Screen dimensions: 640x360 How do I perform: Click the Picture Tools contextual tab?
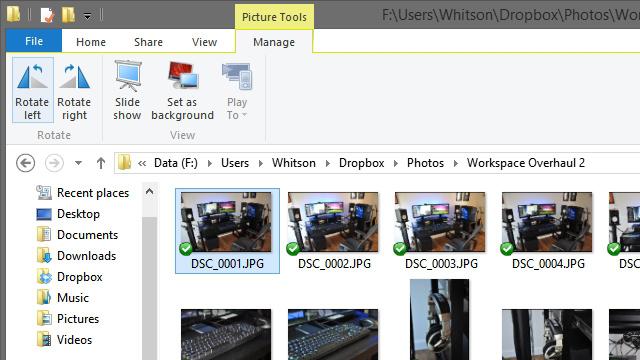pyautogui.click(x=274, y=17)
